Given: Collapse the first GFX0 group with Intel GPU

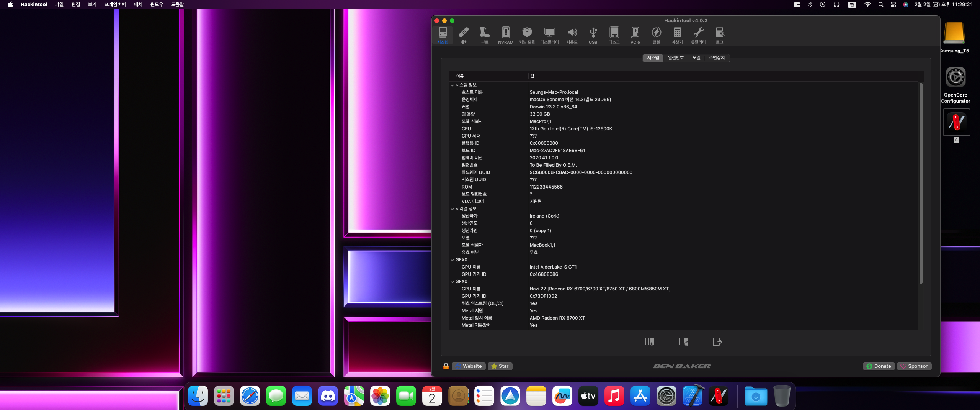Looking at the screenshot, I should pos(452,260).
